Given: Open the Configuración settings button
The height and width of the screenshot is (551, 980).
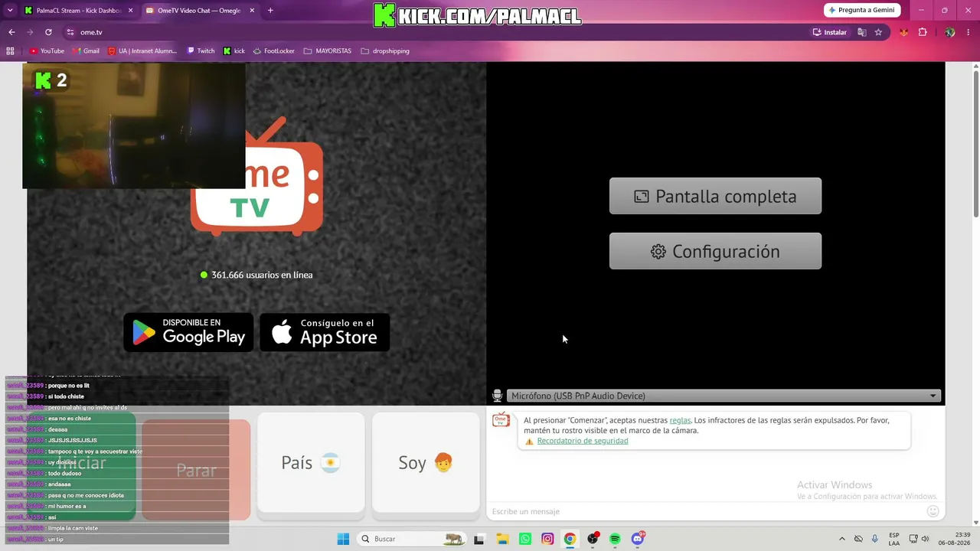Looking at the screenshot, I should (715, 251).
